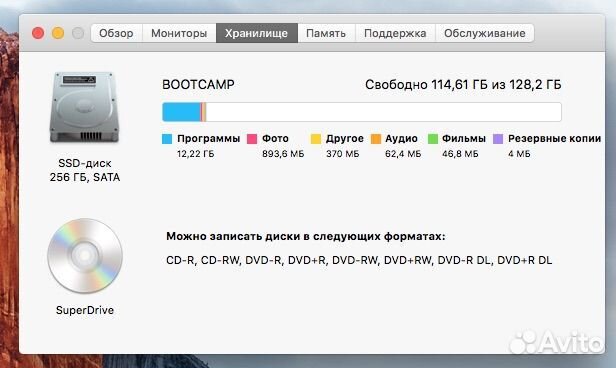The height and width of the screenshot is (368, 616).
Task: Click the 'SSD-диск' label
Action: [85, 163]
